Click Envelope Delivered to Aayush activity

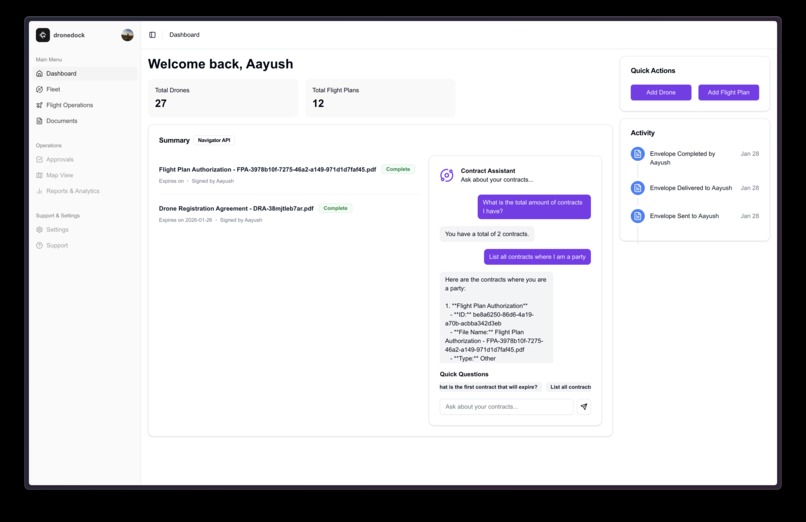pos(694,188)
